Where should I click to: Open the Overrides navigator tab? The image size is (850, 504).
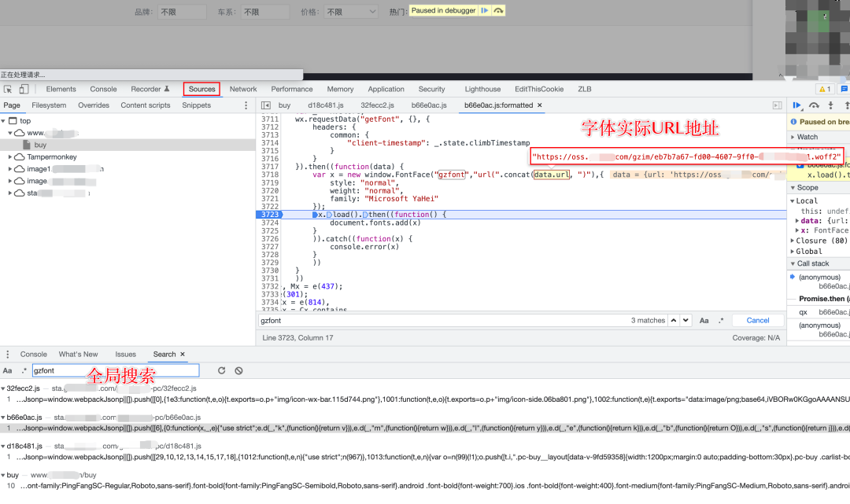tap(93, 105)
